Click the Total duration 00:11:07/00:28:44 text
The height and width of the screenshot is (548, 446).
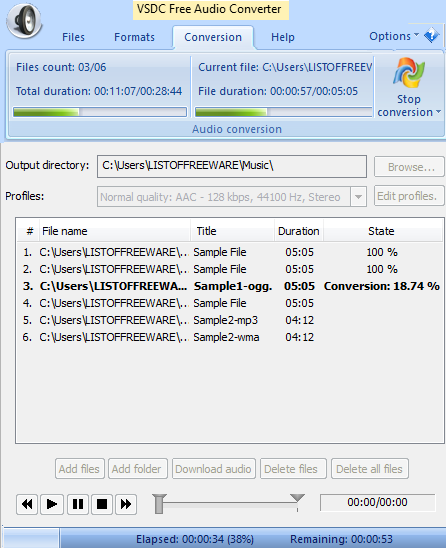[x=99, y=91]
